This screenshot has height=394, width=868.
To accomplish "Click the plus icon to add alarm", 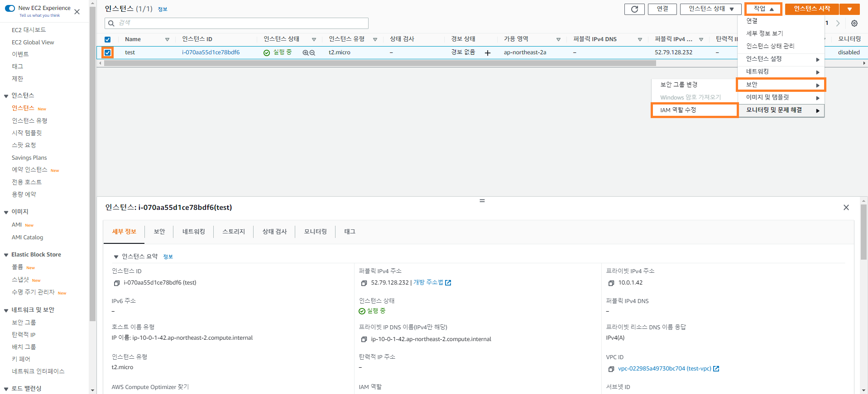I will pos(488,53).
